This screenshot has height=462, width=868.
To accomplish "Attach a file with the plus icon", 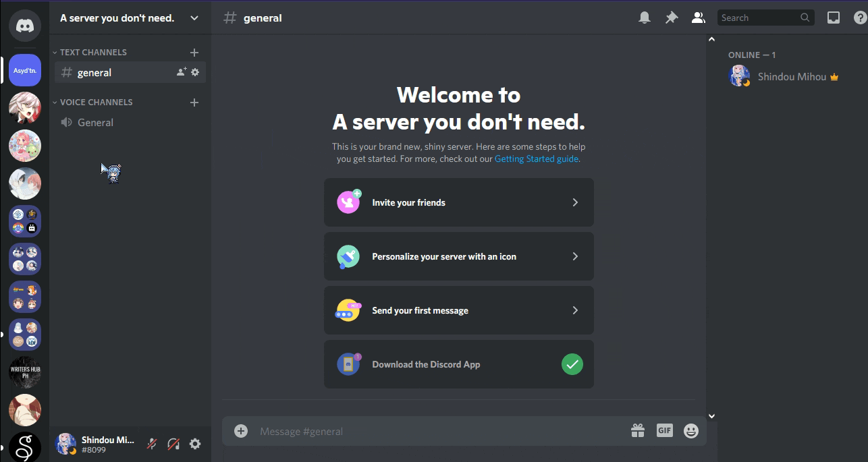I will [241, 430].
